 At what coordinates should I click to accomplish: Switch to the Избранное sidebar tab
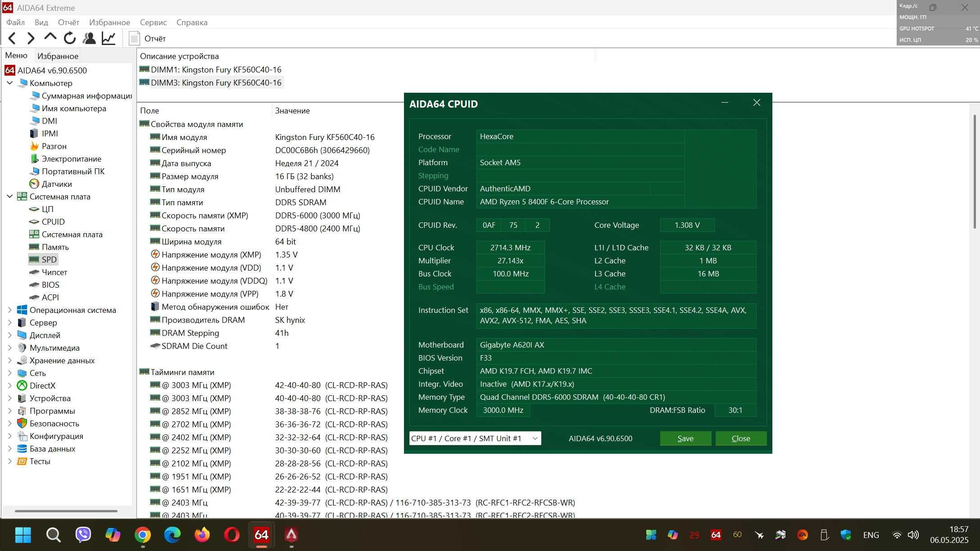tap(58, 56)
